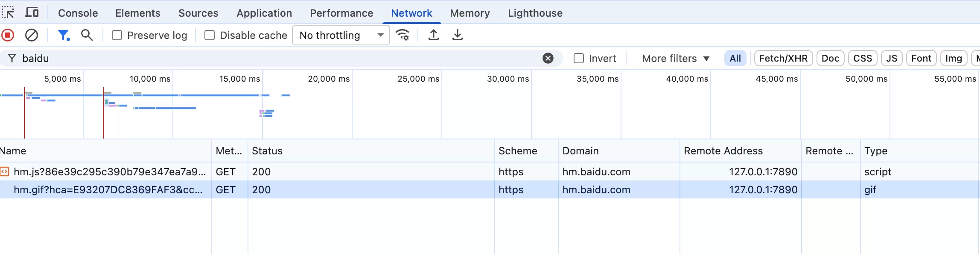Export HAR file with download icon
Screen dimensions: 980x254
coord(458,35)
